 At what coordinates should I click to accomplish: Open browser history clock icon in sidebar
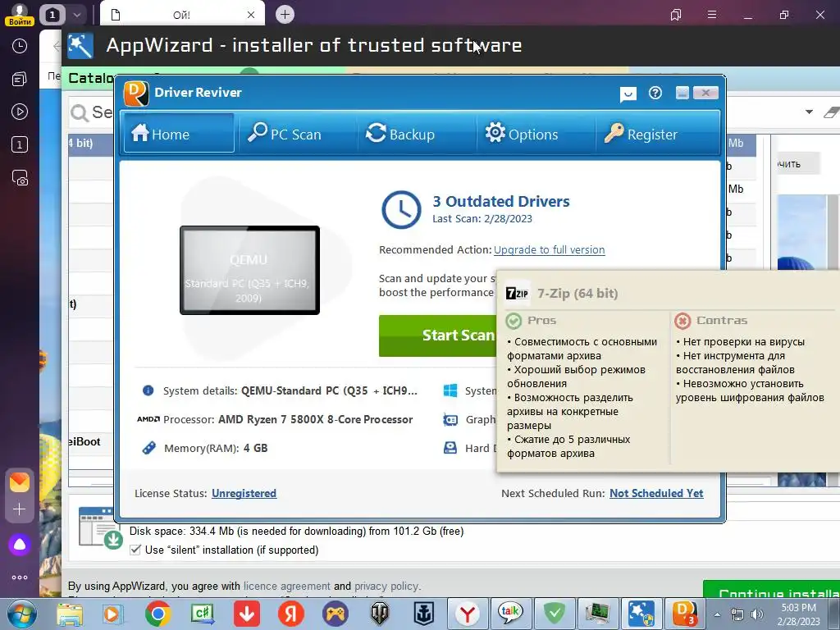coord(20,46)
